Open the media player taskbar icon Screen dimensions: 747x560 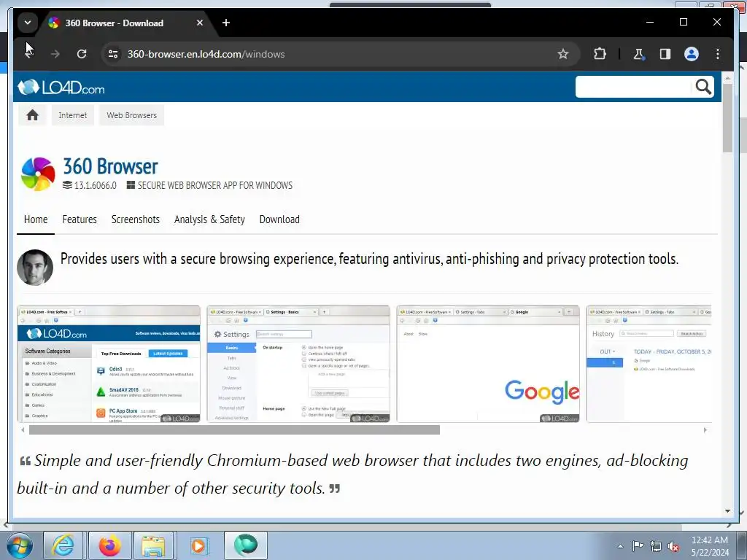[198, 545]
